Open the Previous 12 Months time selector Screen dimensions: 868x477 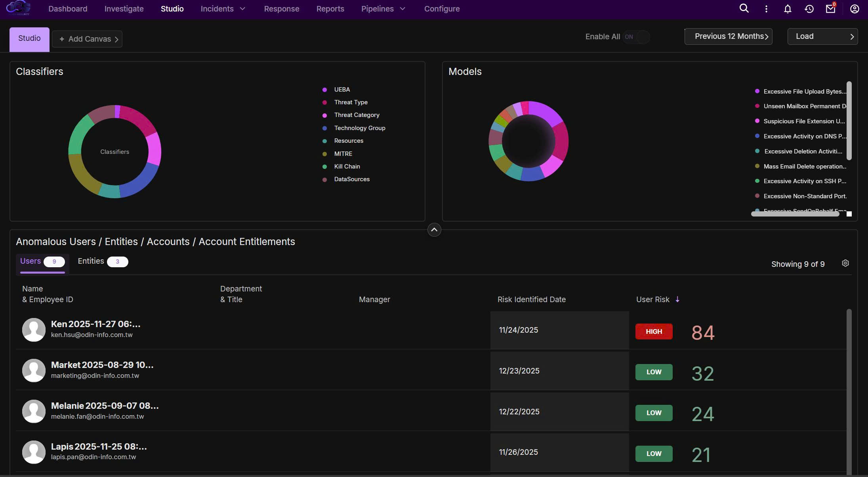pyautogui.click(x=728, y=36)
